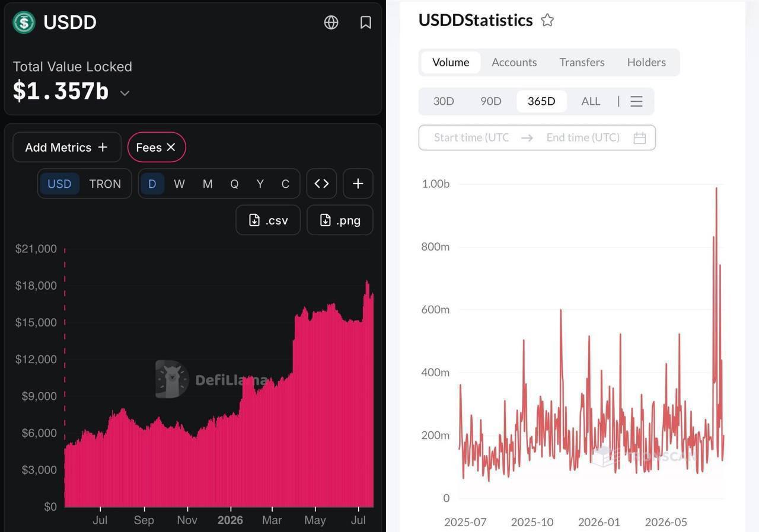Click the End time (UTC) input
Screen dimensions: 759x532
click(x=583, y=137)
